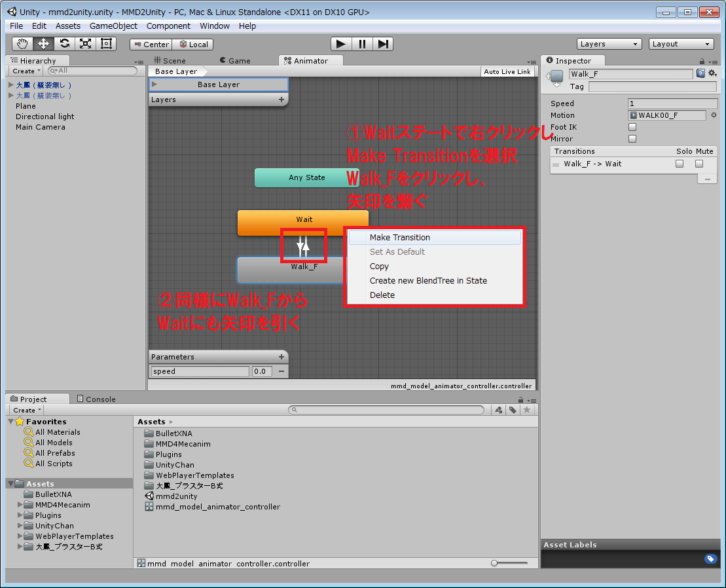
Task: Switch to the Scene tab
Action: pos(170,61)
